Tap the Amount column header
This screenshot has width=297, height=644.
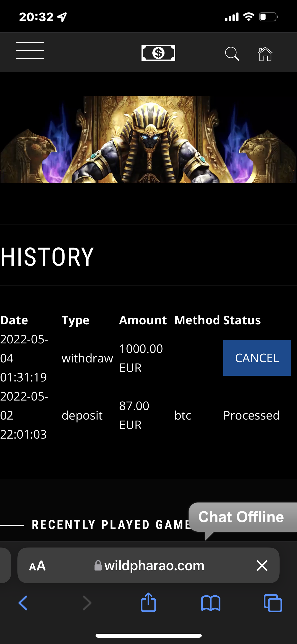pos(143,320)
